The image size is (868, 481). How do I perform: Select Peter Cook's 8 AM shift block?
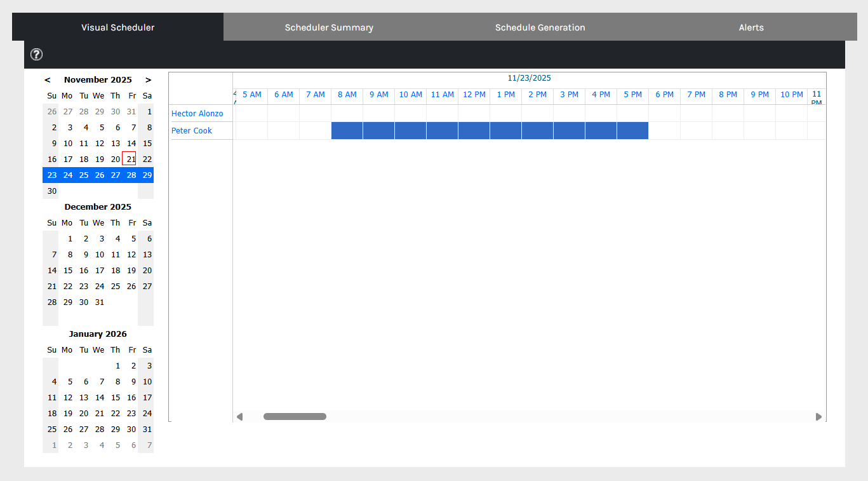[347, 131]
